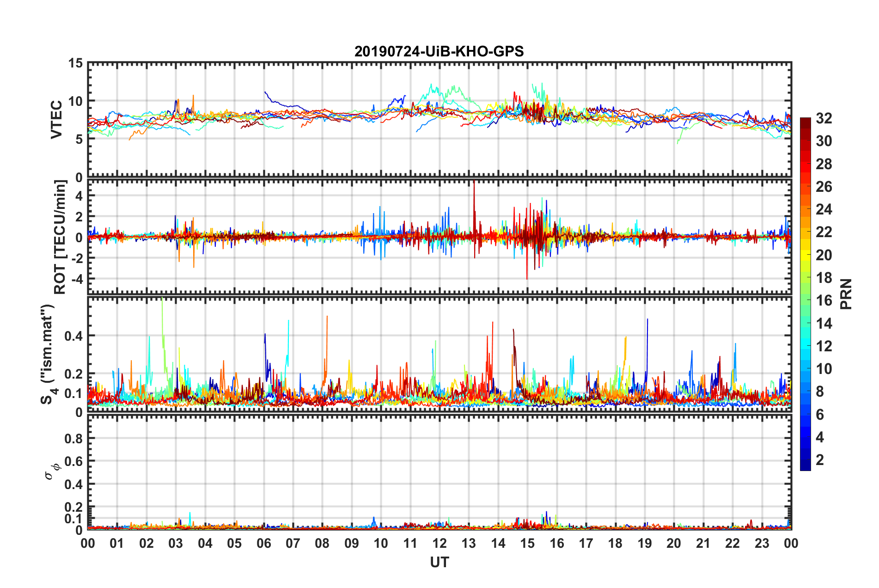
Task: Click x-axis tick label 15
Action: coord(527,543)
